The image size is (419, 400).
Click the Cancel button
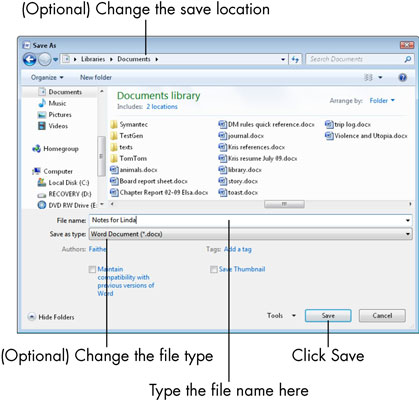click(x=382, y=316)
